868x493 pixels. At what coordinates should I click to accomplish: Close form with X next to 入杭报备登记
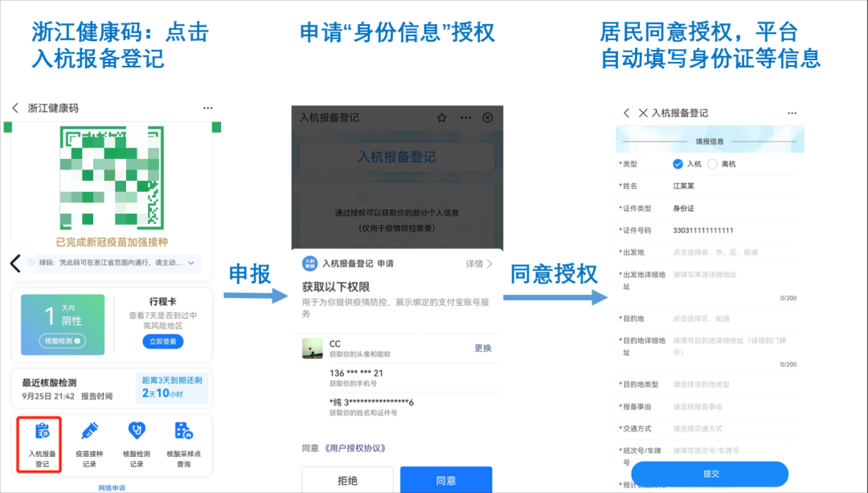click(x=643, y=113)
